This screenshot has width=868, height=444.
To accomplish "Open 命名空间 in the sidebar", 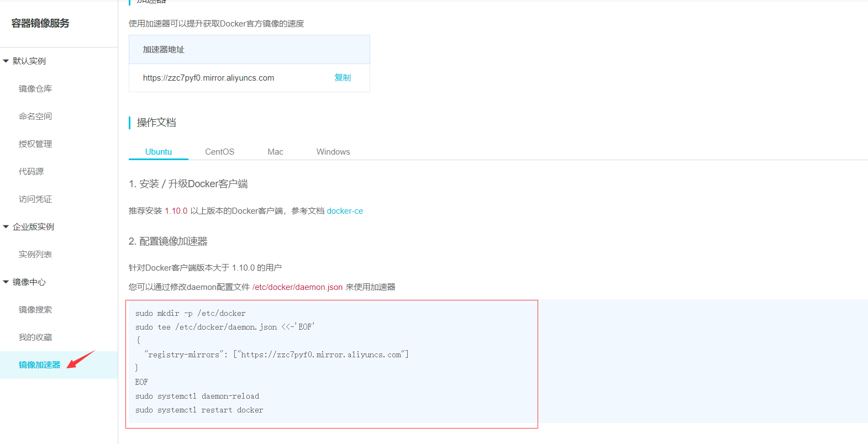I will point(35,116).
